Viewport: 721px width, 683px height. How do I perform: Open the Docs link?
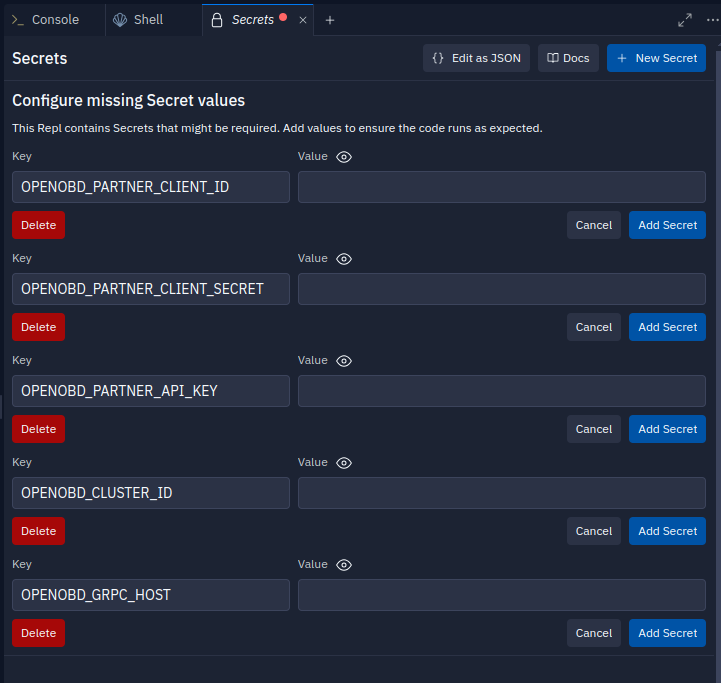(568, 58)
